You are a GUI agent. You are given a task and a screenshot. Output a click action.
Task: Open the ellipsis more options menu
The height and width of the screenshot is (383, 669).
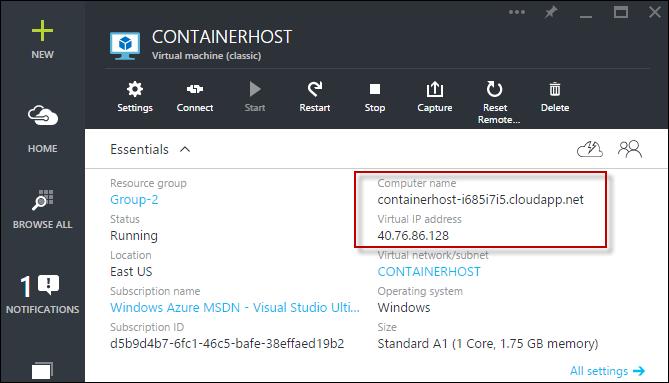[517, 12]
